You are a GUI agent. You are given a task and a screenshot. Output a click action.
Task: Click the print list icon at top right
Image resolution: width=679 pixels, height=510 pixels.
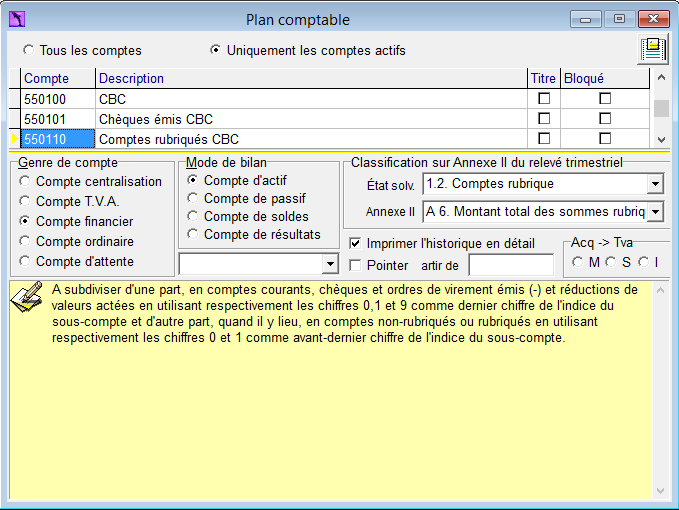pyautogui.click(x=653, y=50)
